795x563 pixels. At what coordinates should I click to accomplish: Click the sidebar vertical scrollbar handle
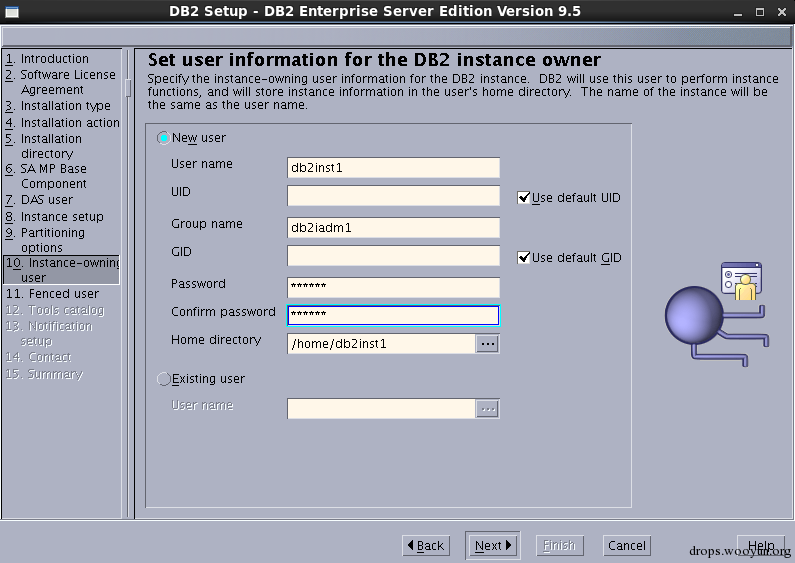(x=128, y=87)
